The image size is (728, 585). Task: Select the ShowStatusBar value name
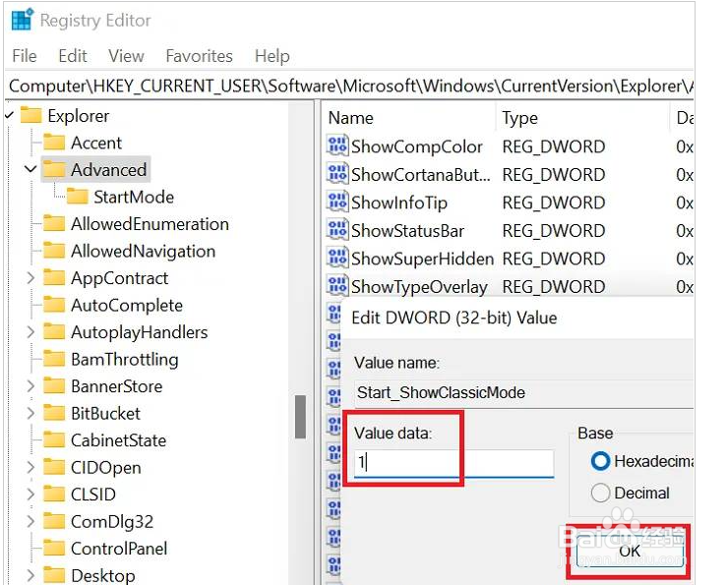click(407, 231)
